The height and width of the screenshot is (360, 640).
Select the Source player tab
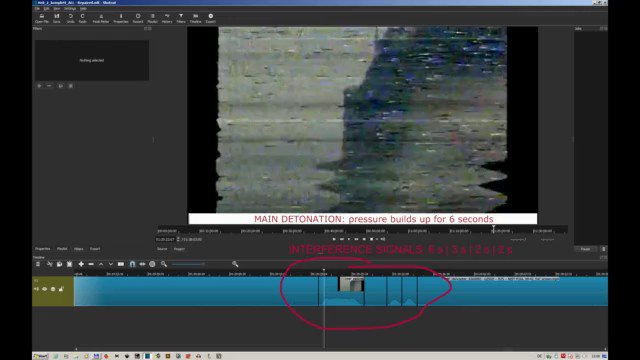(x=162, y=249)
